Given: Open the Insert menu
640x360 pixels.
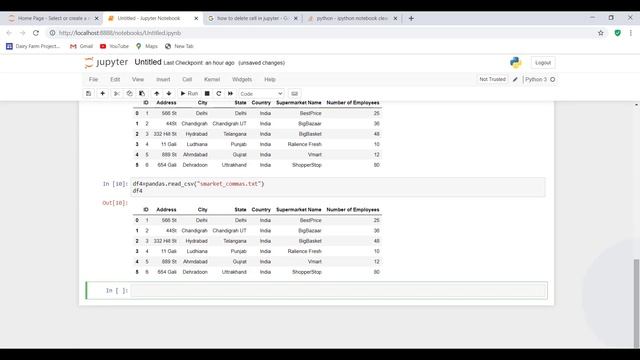Looking at the screenshot, I should pos(163,79).
